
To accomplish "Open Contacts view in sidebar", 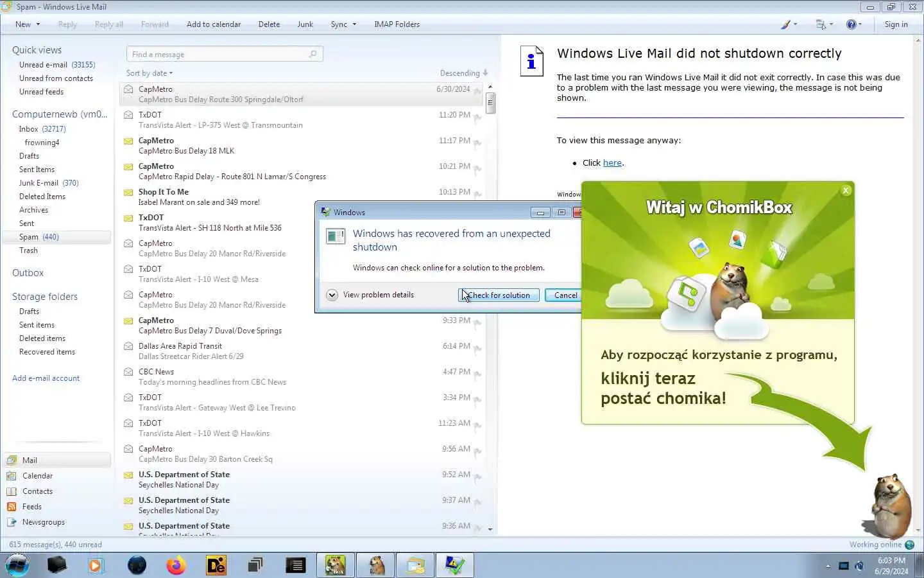I will click(37, 491).
